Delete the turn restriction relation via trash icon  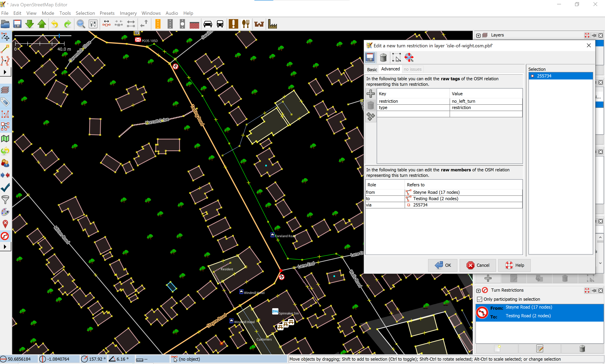point(383,57)
